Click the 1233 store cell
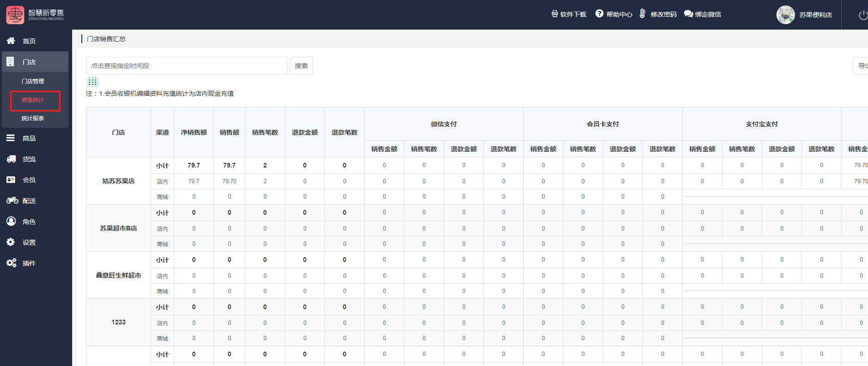 (x=118, y=322)
